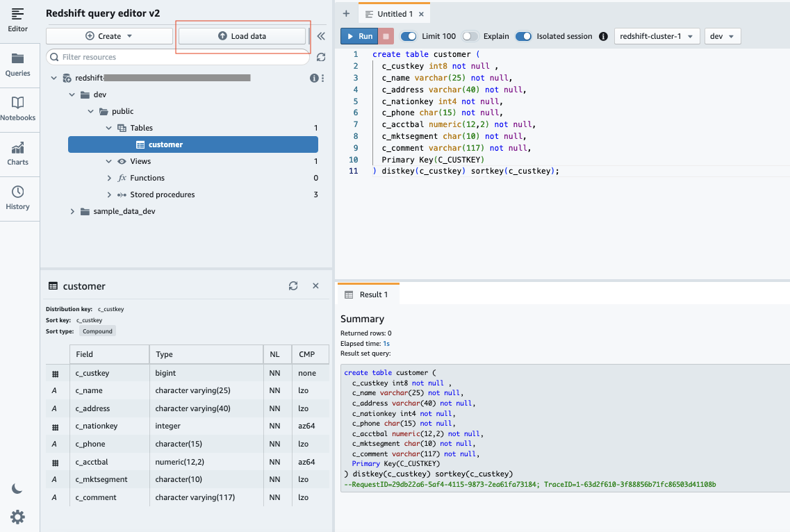The height and width of the screenshot is (532, 790).
Task: Open the Queries folder icon in sidebar
Action: click(x=18, y=63)
